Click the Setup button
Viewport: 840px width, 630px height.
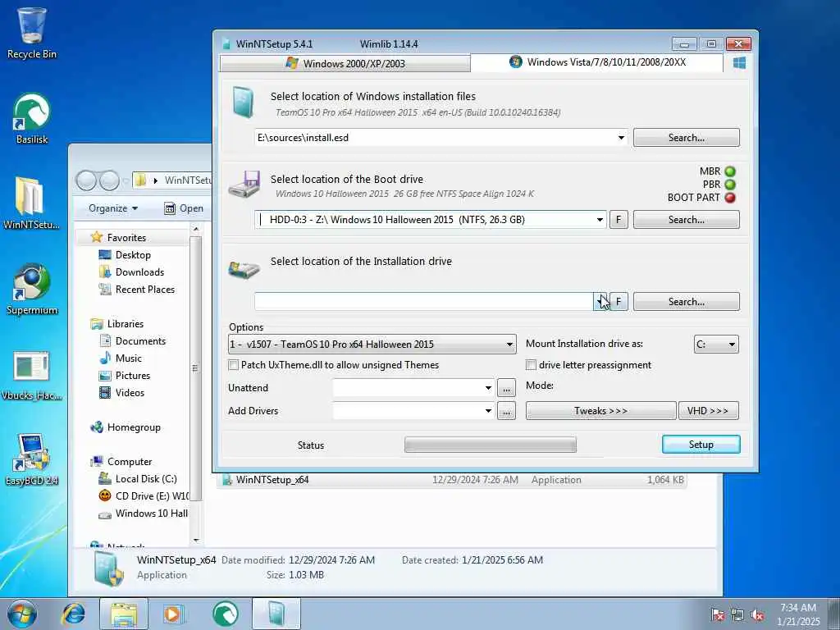pos(701,445)
